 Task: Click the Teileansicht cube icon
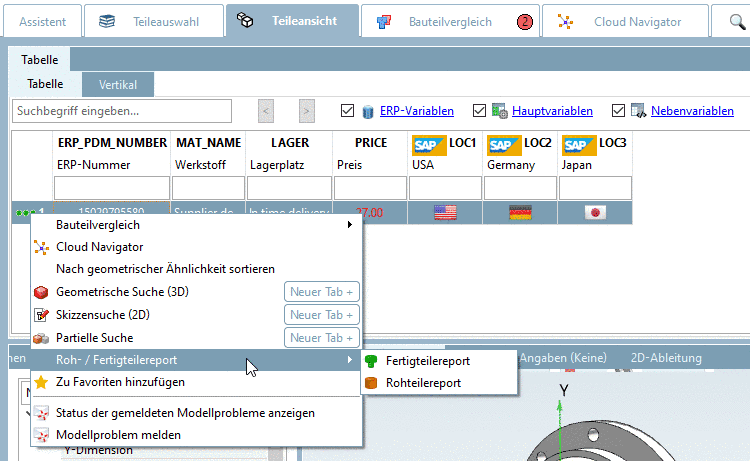coord(245,20)
